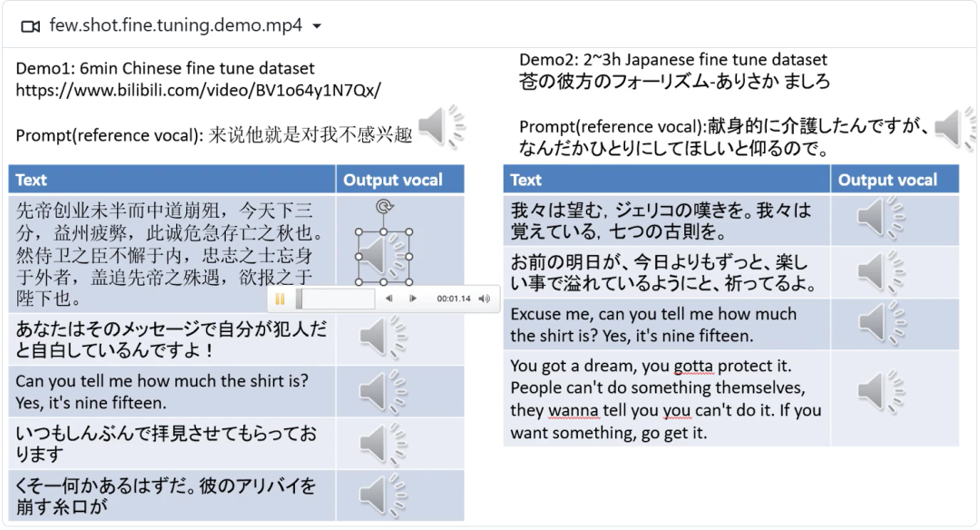The width and height of the screenshot is (980, 530).
Task: Play Chinese reference vocal prompt speaker icon
Action: pos(442,127)
